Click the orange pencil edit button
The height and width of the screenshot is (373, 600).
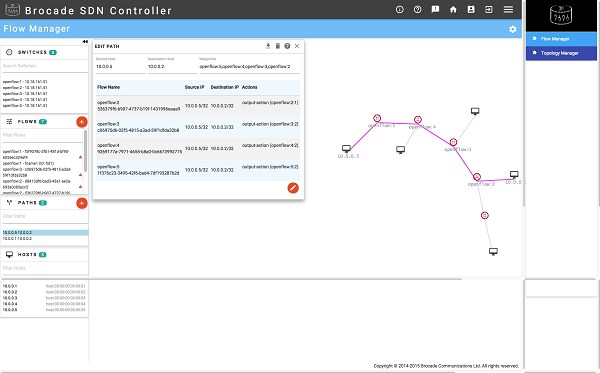click(293, 188)
